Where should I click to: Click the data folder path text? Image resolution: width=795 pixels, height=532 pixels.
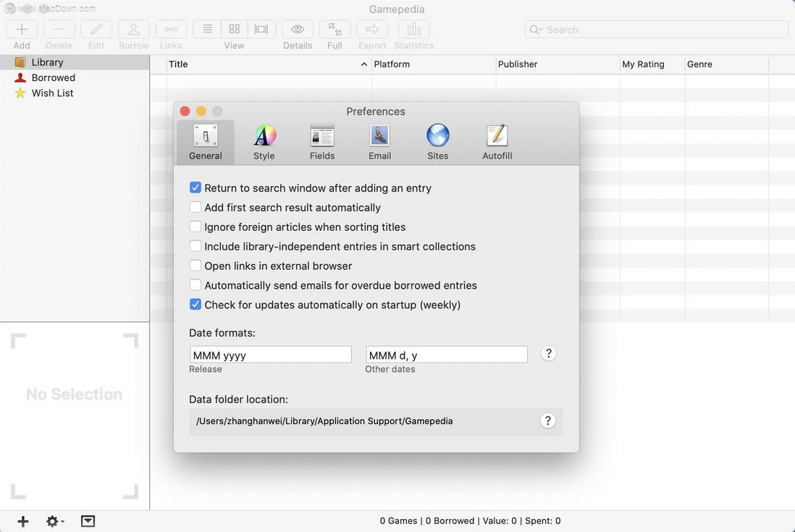[324, 421]
